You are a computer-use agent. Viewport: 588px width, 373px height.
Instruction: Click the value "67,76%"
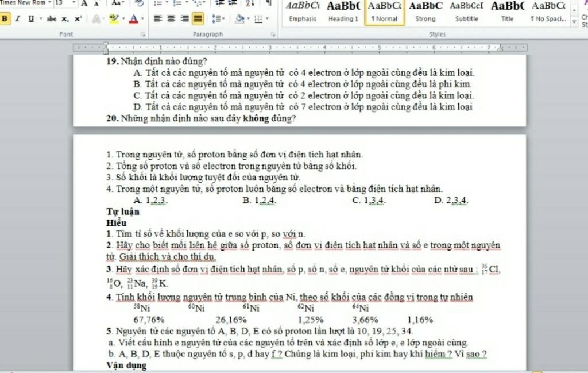pos(149,320)
